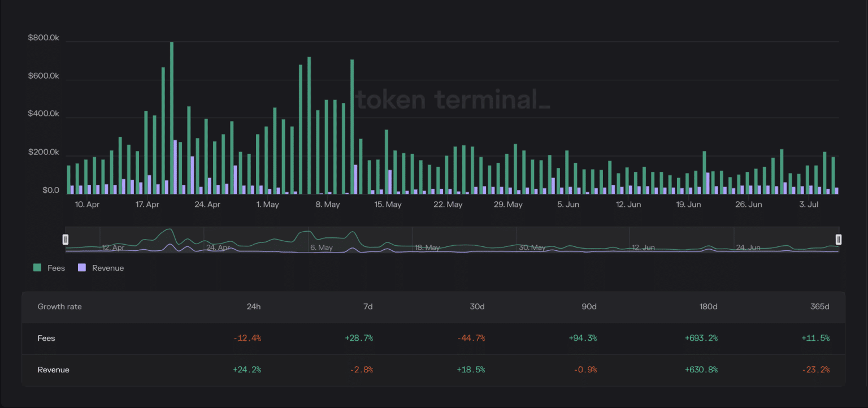This screenshot has width=868, height=408.
Task: Click the tallest green Fees bar reaching $800k
Action: (172, 118)
